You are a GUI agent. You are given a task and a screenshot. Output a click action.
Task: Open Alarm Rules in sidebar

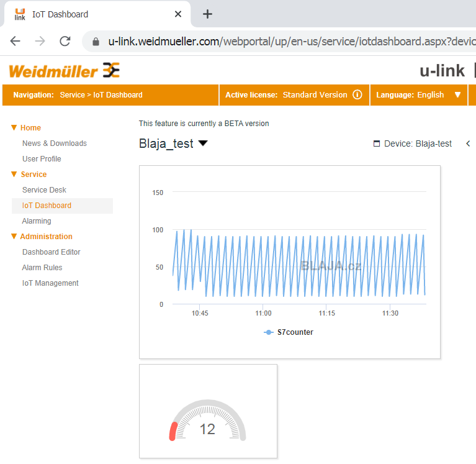[42, 267]
